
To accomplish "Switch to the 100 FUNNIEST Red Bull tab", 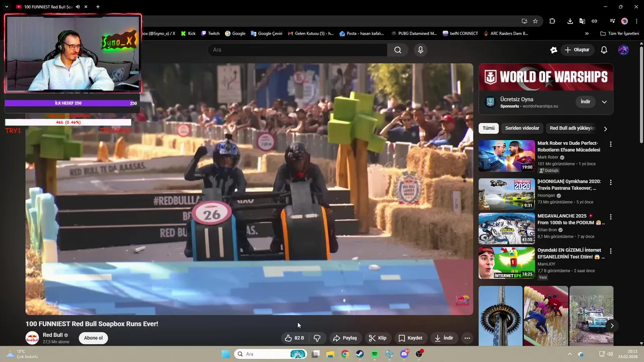I will (48, 7).
